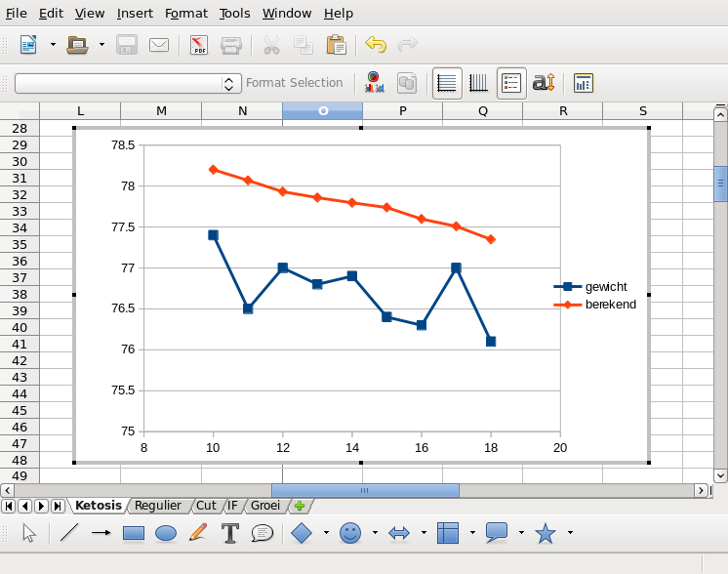Screen dimensions: 728x574
Task: Toggle horizontal grid lines
Action: tap(447, 83)
